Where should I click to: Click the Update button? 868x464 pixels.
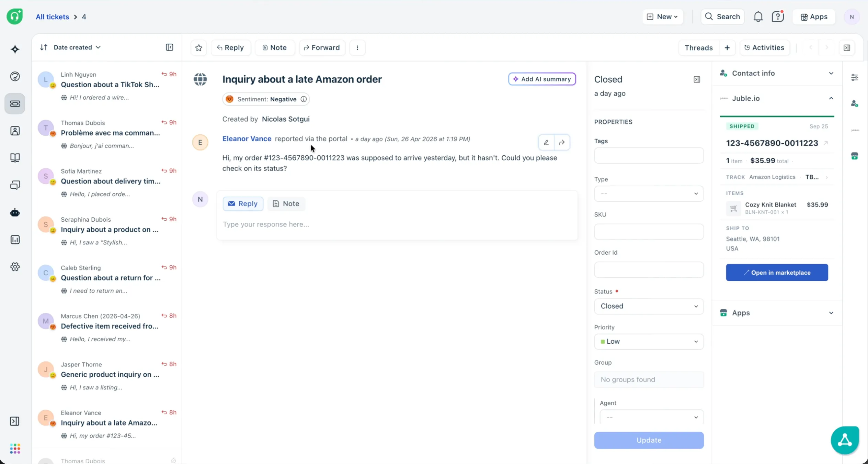649,440
